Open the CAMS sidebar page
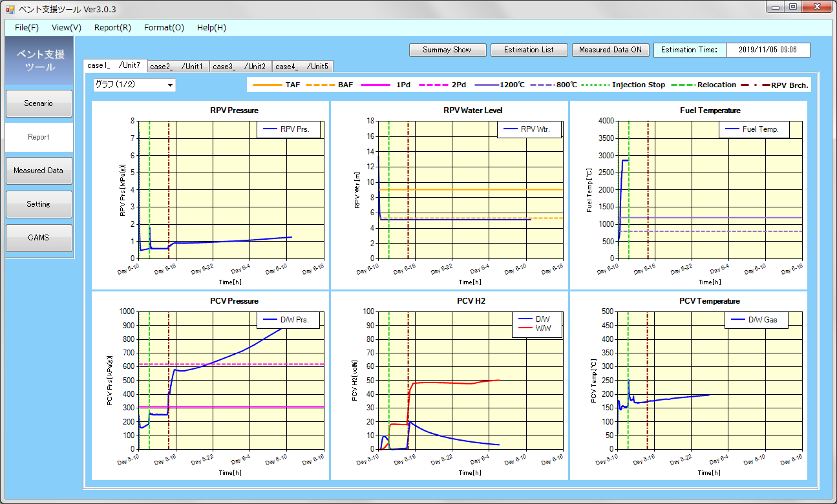837x504 pixels. pyautogui.click(x=39, y=238)
